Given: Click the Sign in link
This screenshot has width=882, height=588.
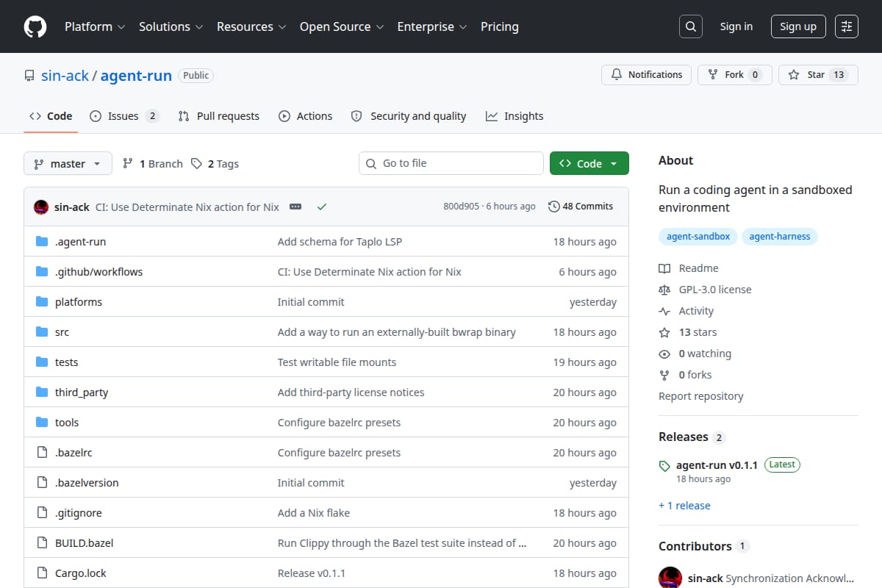Looking at the screenshot, I should point(736,26).
